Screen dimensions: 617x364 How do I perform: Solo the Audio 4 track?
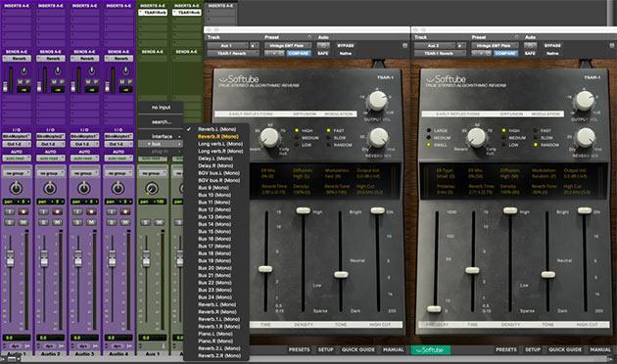tap(112, 222)
